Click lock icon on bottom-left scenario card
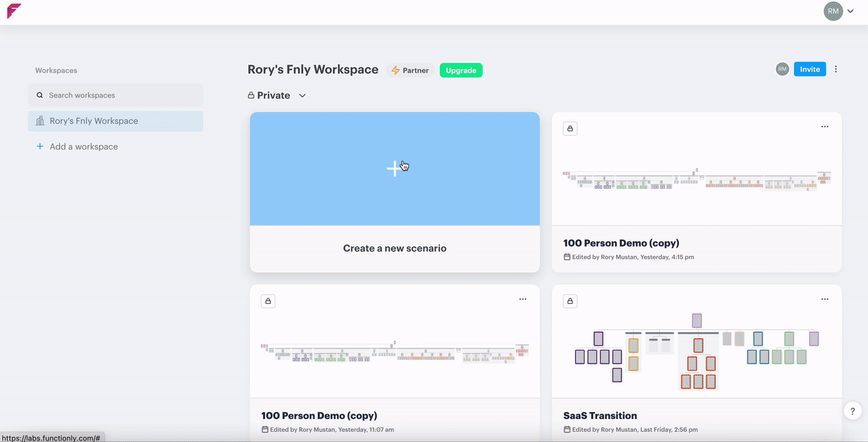Screen dimensions: 868x442 (268, 301)
